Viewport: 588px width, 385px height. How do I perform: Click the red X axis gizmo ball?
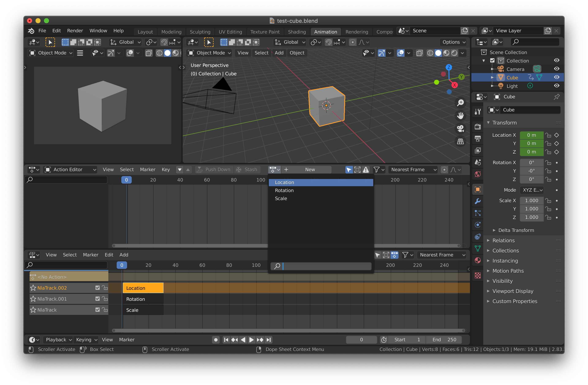[x=454, y=85]
